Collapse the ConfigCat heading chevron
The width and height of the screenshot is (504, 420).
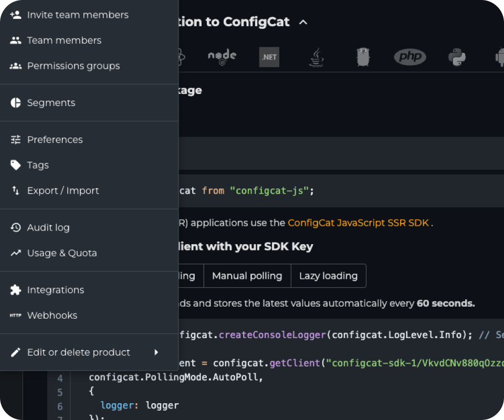pyautogui.click(x=303, y=22)
